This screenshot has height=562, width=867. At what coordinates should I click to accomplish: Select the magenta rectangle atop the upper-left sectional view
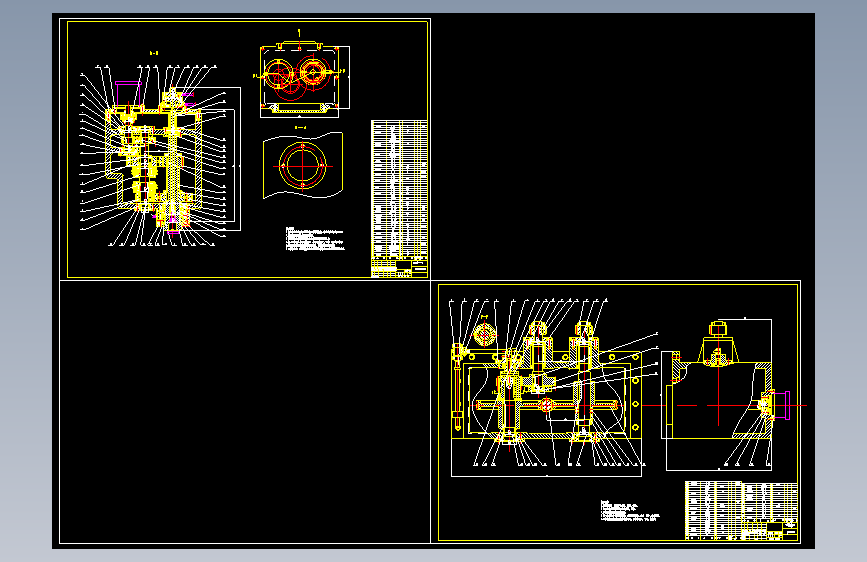tap(128, 92)
